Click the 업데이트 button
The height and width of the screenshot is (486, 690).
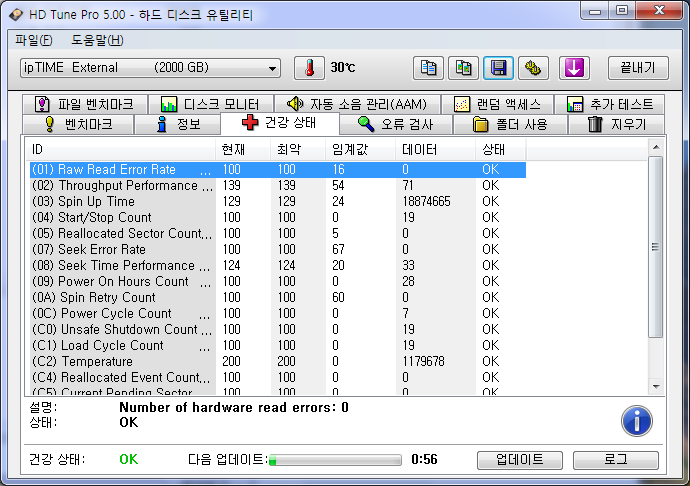[520, 460]
